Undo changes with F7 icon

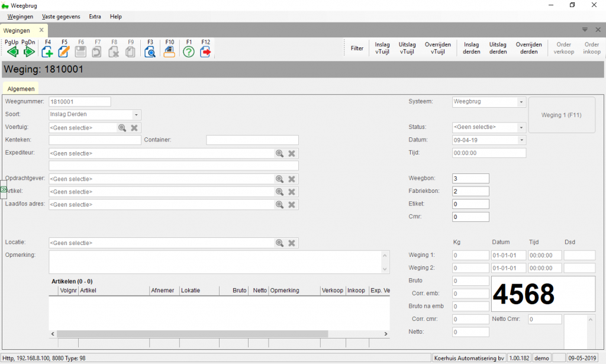(96, 51)
